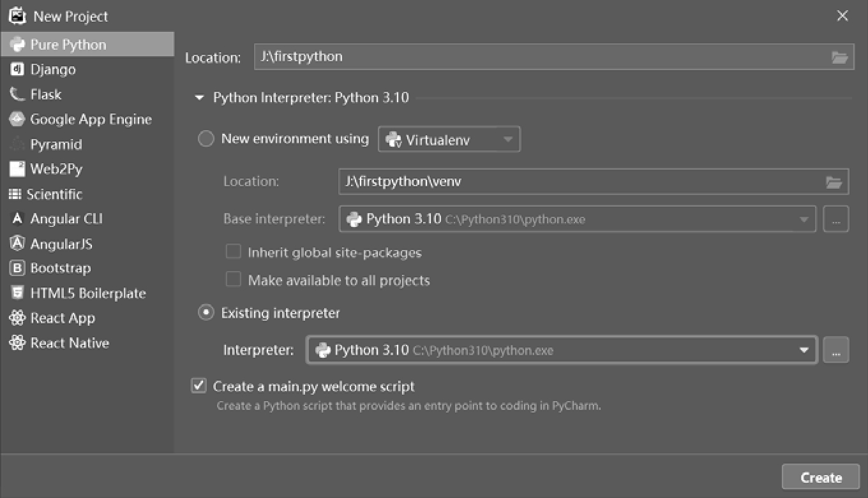Image resolution: width=868 pixels, height=498 pixels.
Task: Click the Bootstrap B icon
Action: coord(17,268)
